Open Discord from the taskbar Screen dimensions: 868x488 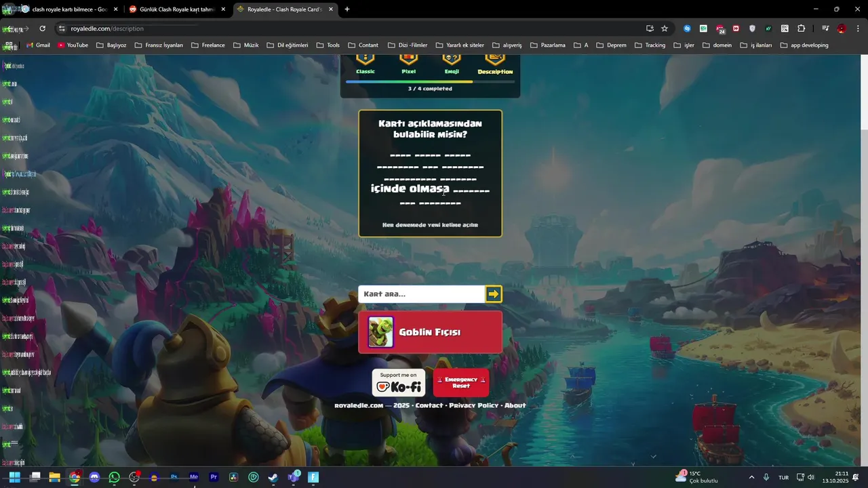94,477
